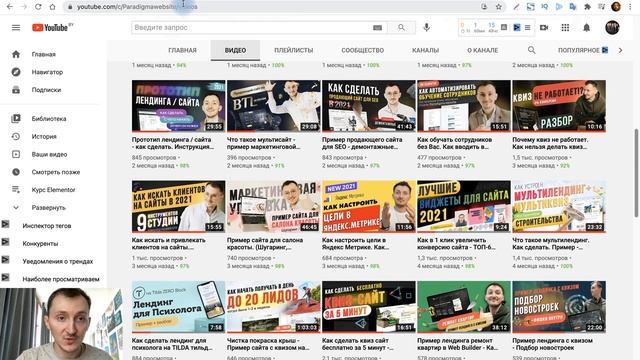Open thumbnail Как автоматизировать обучение сотрудников
This screenshot has width=640, height=360.
[464, 106]
